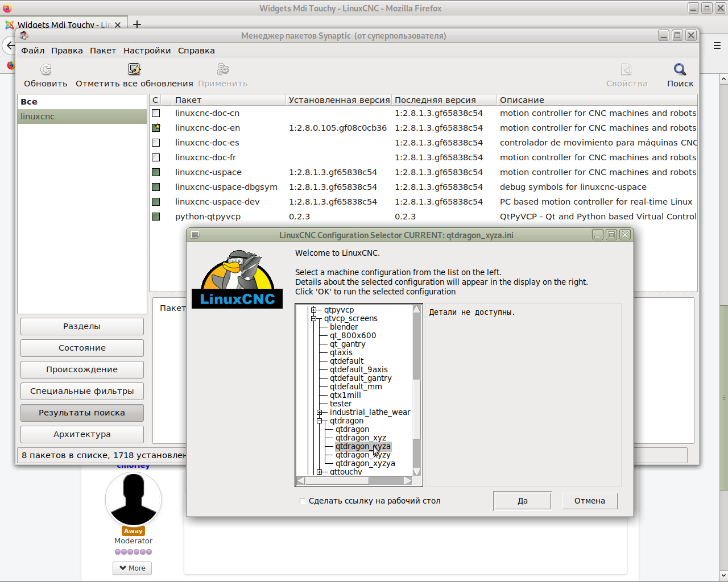Click Firefox hamburger menu icon
Image resolution: width=728 pixels, height=582 pixels.
717,45
